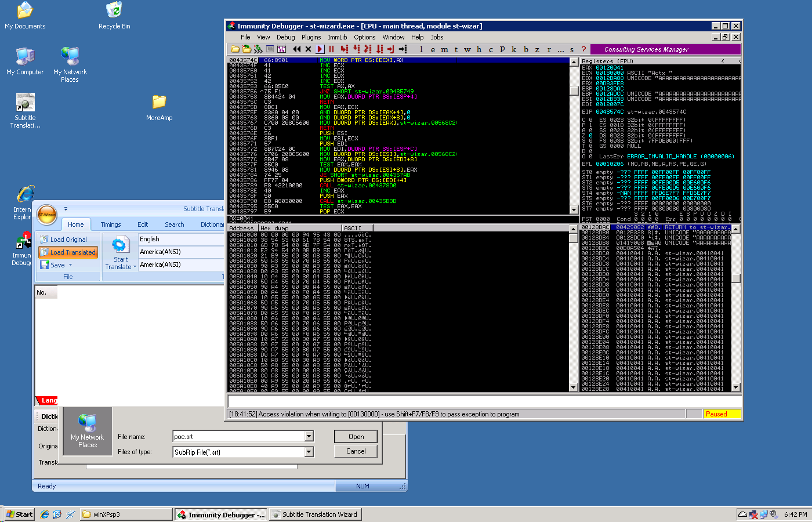The image size is (812, 522).
Task: Click the 'z' toolbar button
Action: coord(537,49)
